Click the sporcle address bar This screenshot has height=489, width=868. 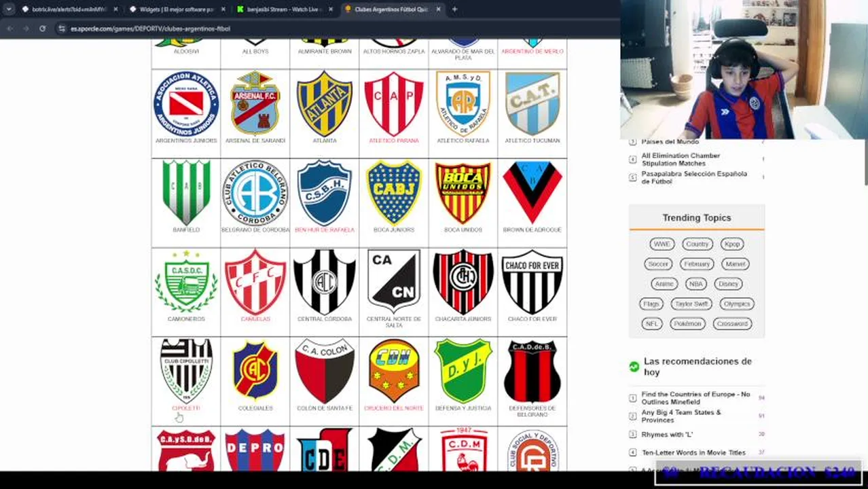[333, 29]
